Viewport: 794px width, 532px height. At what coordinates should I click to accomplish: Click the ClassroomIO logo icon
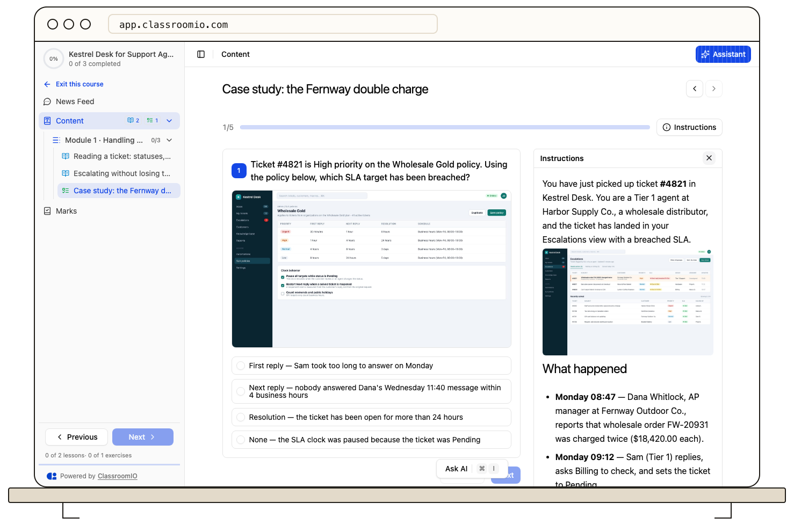52,476
